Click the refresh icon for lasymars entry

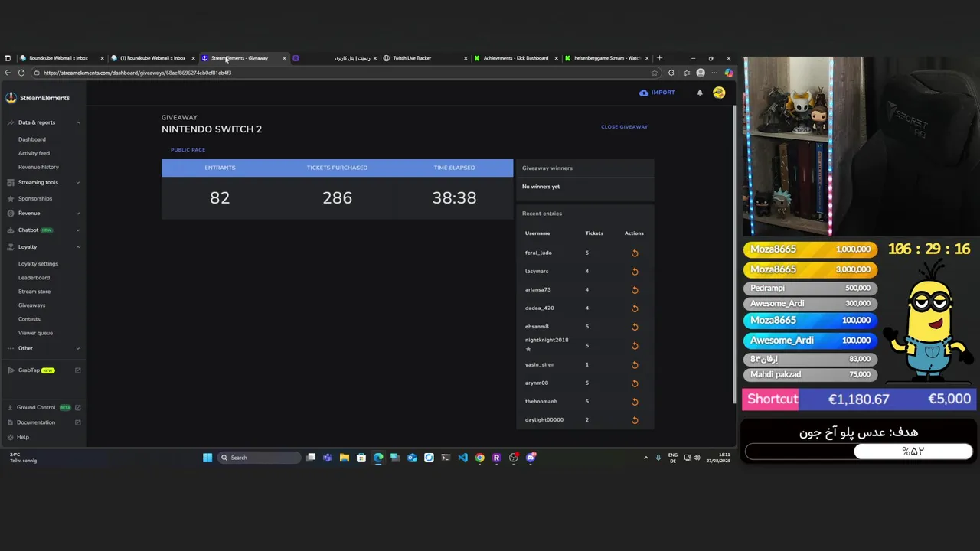coord(635,272)
